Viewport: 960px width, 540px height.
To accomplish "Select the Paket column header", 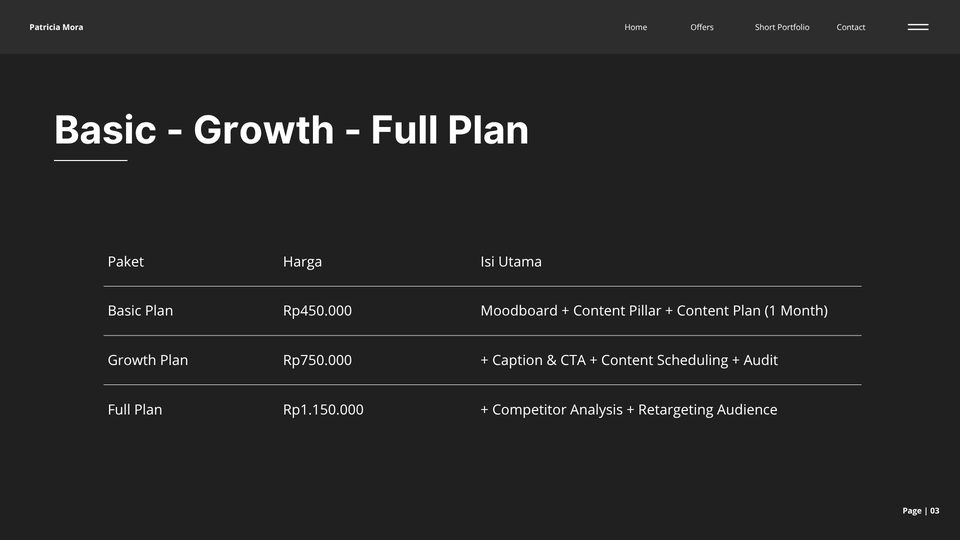I will pyautogui.click(x=126, y=261).
